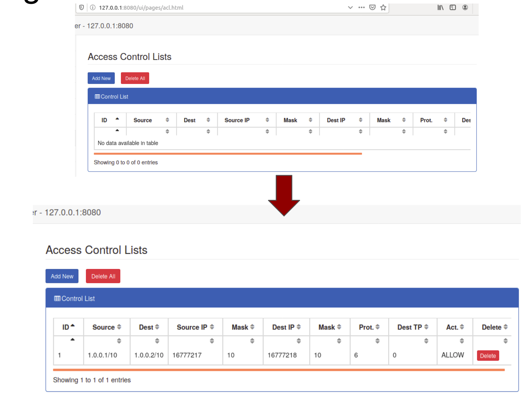The image size is (532, 394).
Task: Click the Save to Pocket icon
Action: (372, 7)
